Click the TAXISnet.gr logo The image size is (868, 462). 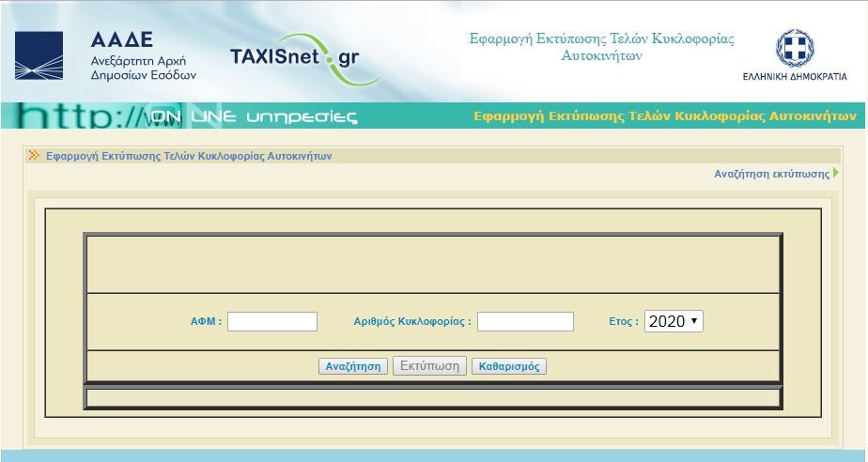[x=303, y=59]
